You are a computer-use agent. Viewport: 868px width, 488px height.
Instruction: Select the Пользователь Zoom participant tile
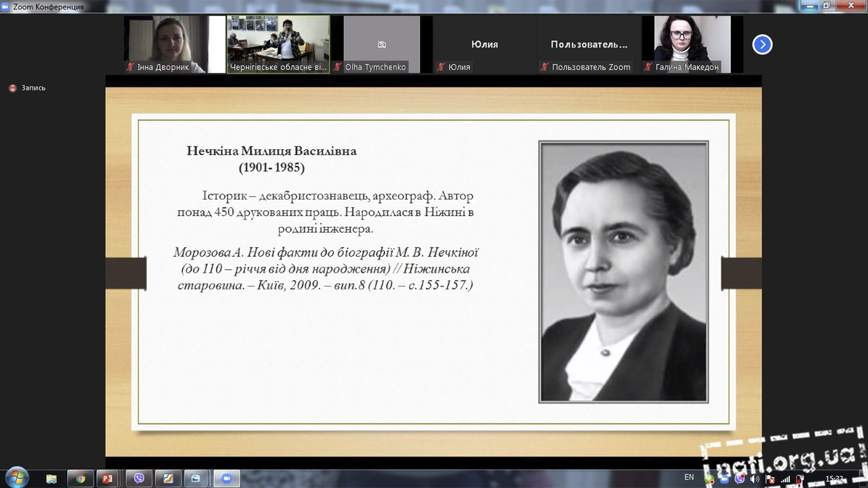(x=589, y=44)
